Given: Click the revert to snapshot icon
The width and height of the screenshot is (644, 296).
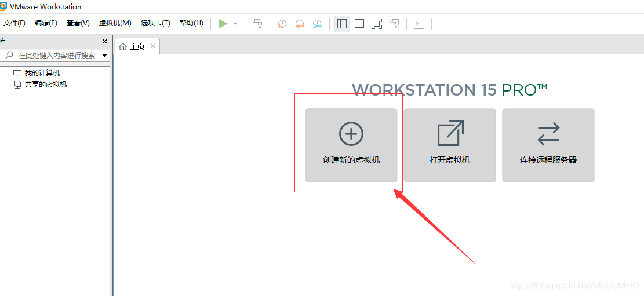Looking at the screenshot, I should pos(300,24).
